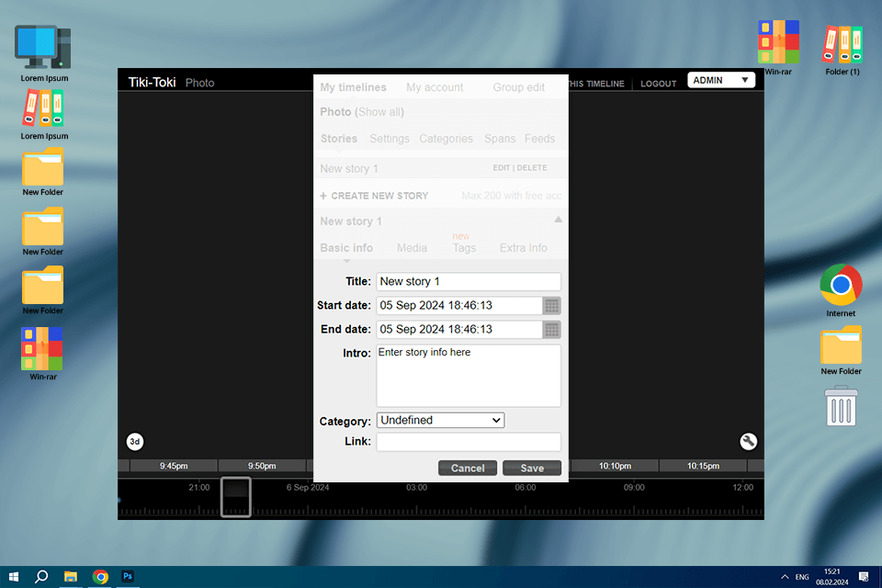Switch to My timelines tab
Viewport: 882px width, 588px height.
[353, 87]
